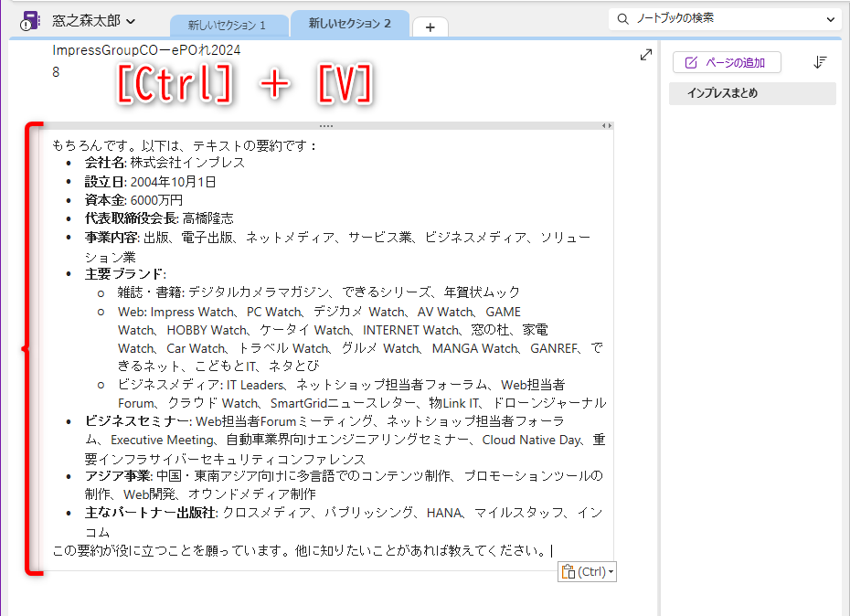Expand the (Ctrl) paste options dropdown
This screenshot has width=850, height=616.
(x=610, y=571)
